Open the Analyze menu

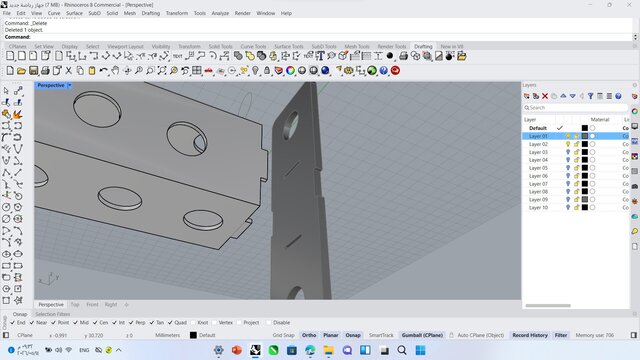click(220, 13)
